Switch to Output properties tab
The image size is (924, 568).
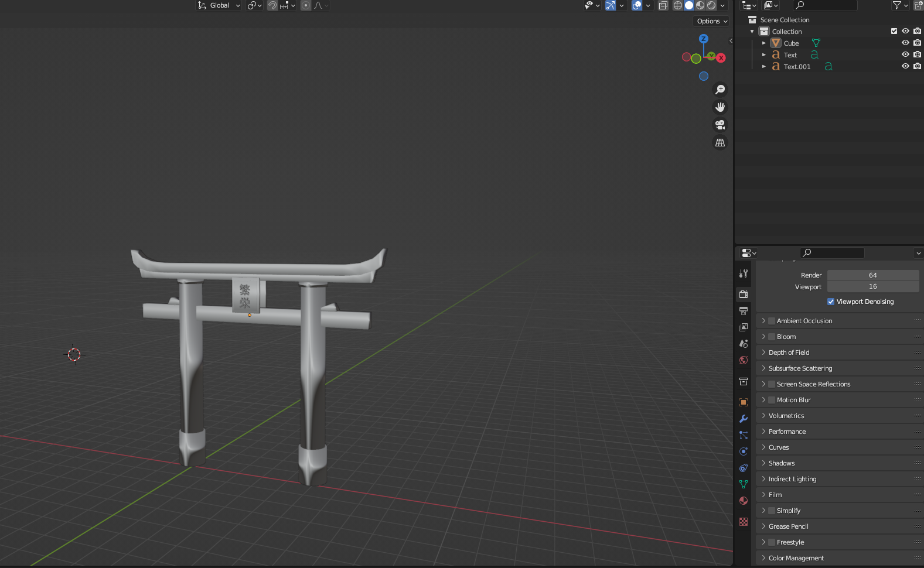click(x=744, y=311)
